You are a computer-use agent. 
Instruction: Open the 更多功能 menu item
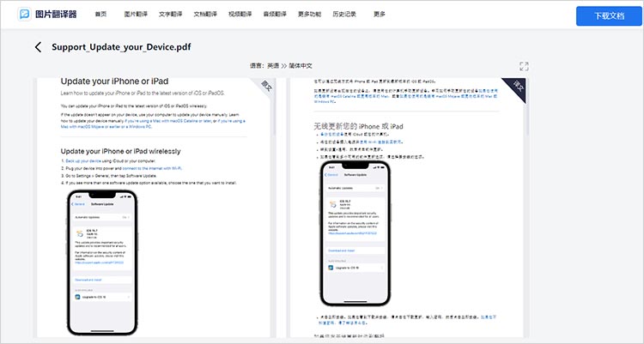click(x=310, y=14)
